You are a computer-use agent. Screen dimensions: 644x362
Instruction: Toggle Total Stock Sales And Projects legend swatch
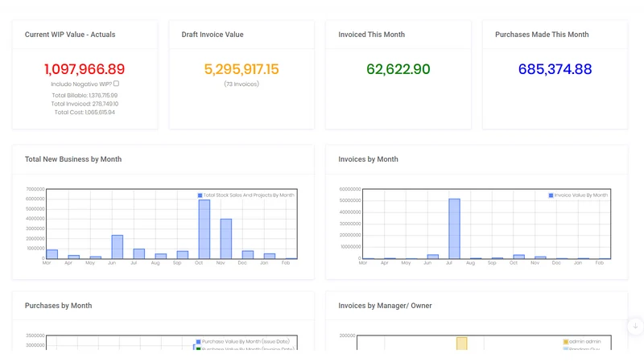(x=200, y=195)
